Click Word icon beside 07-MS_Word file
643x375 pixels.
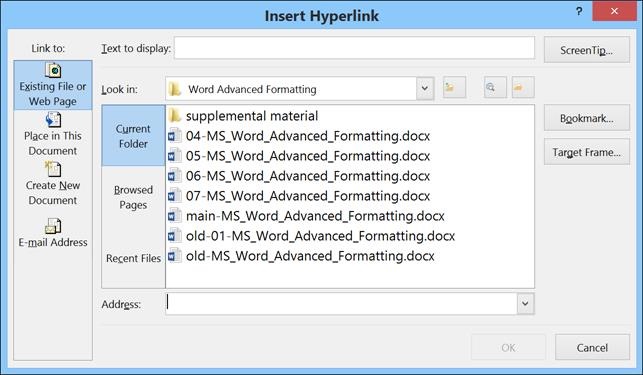pos(174,196)
